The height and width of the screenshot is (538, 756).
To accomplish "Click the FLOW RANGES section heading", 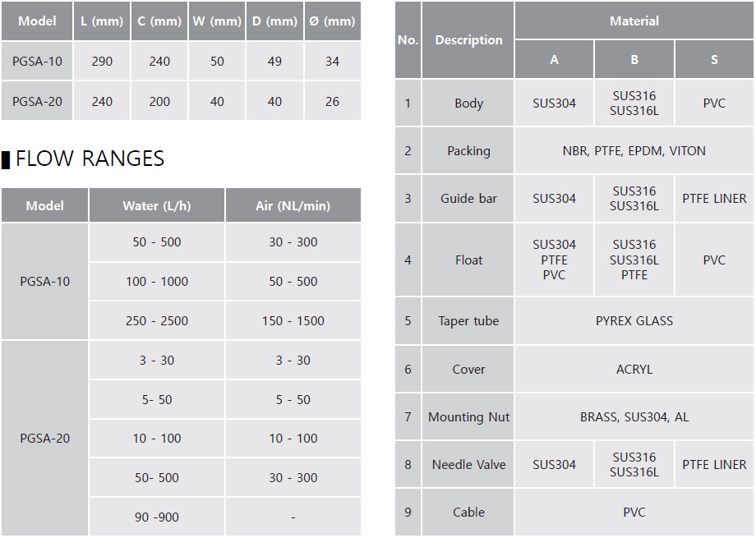I will 90,158.
